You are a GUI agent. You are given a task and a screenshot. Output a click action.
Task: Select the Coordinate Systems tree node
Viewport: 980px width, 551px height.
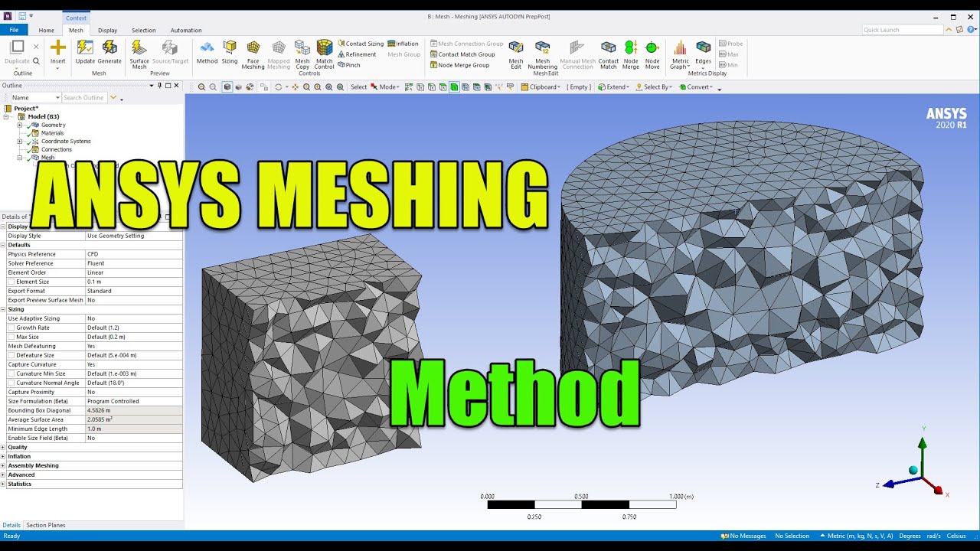click(x=66, y=142)
